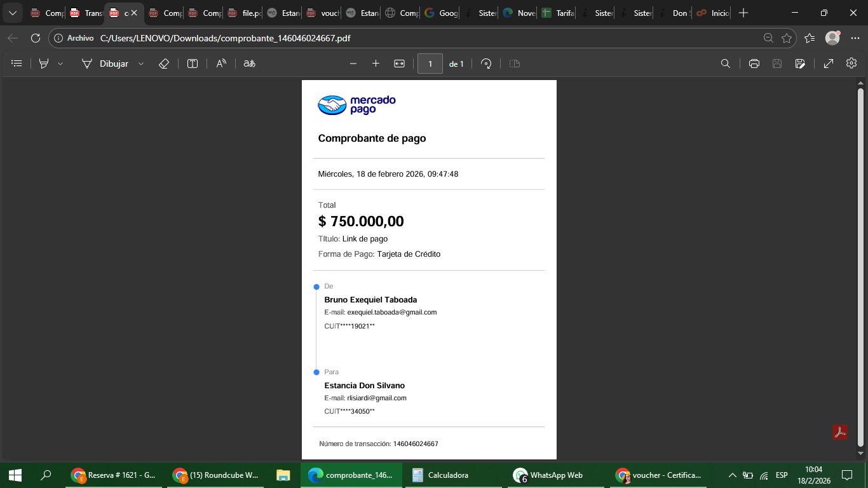Toggle the highlight tool on

[x=44, y=64]
